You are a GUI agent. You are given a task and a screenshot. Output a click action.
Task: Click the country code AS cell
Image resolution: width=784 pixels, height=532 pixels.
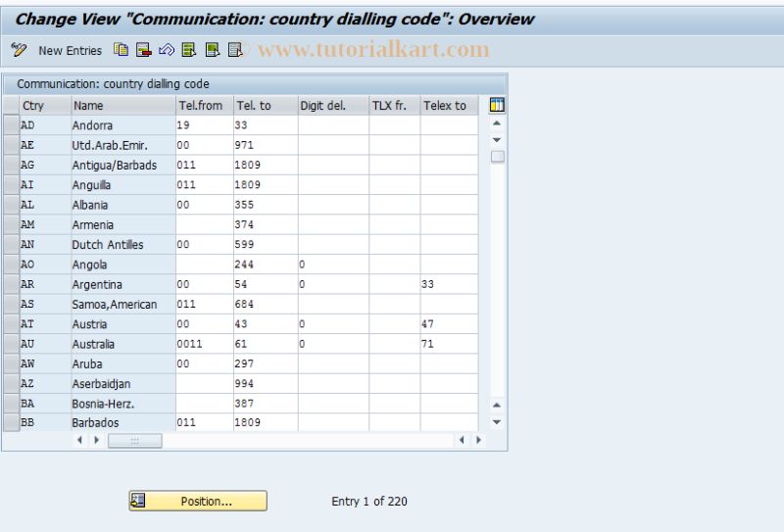(45, 304)
